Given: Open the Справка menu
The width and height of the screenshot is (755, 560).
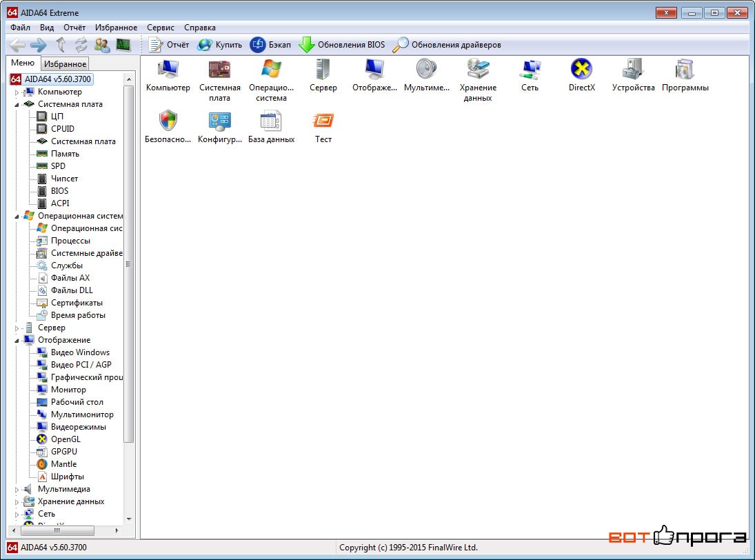Looking at the screenshot, I should point(200,28).
